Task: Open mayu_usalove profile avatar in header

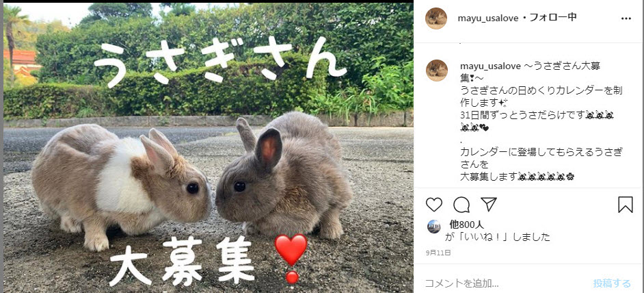Action: click(436, 18)
